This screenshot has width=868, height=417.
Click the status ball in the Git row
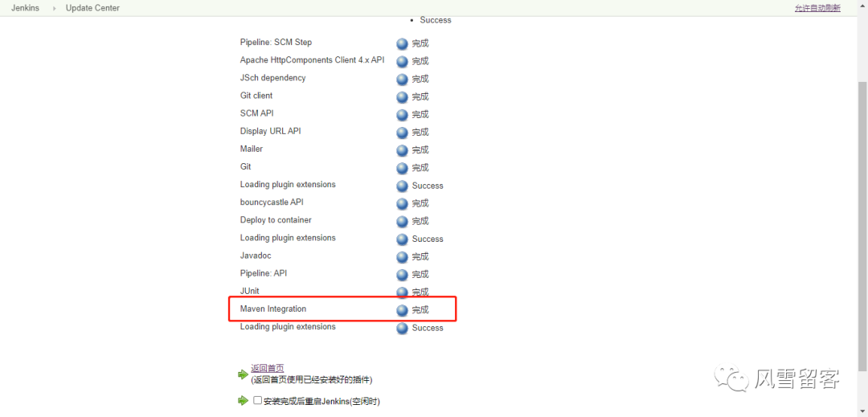click(x=403, y=168)
